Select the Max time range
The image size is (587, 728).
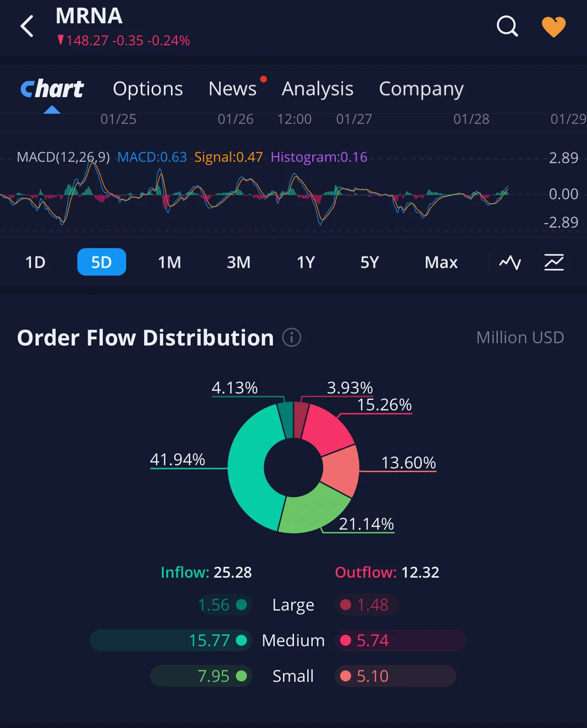[441, 262]
